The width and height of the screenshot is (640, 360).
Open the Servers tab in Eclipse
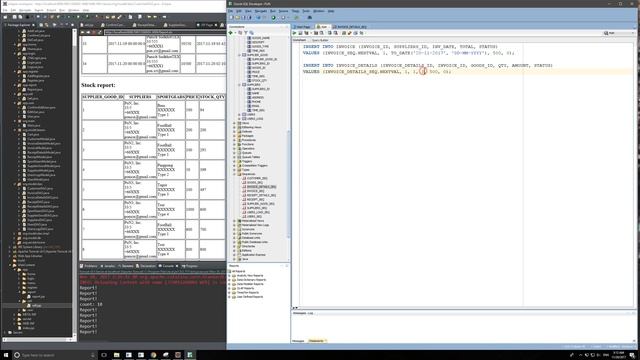coord(126,266)
